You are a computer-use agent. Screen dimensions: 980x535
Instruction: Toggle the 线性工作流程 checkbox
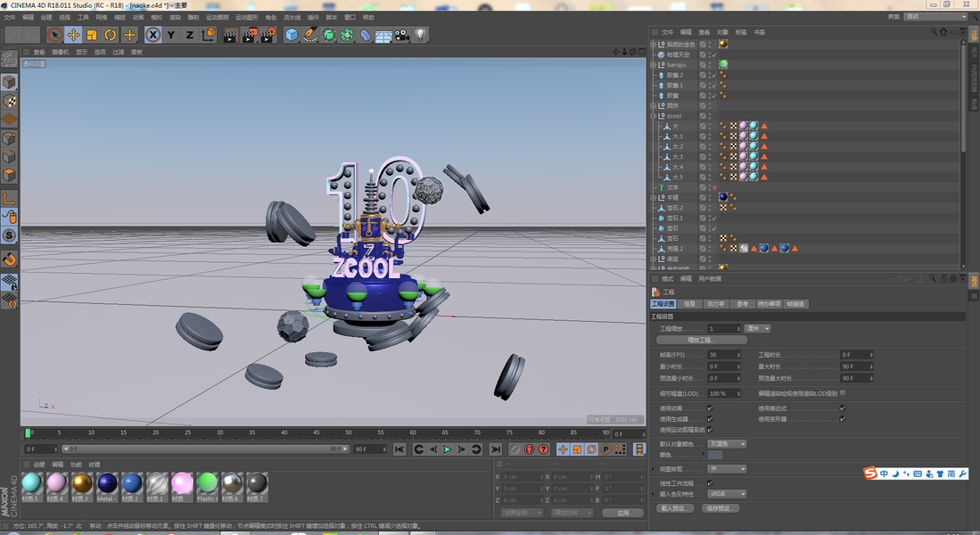(x=710, y=482)
